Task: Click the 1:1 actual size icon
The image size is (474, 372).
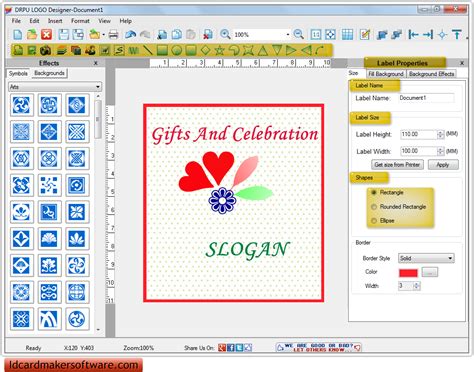Action: coord(316,34)
